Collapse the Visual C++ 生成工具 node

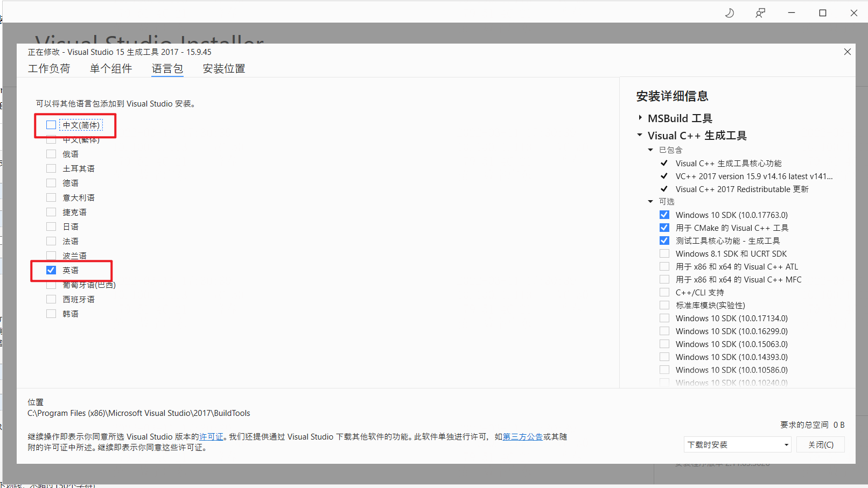tap(640, 135)
